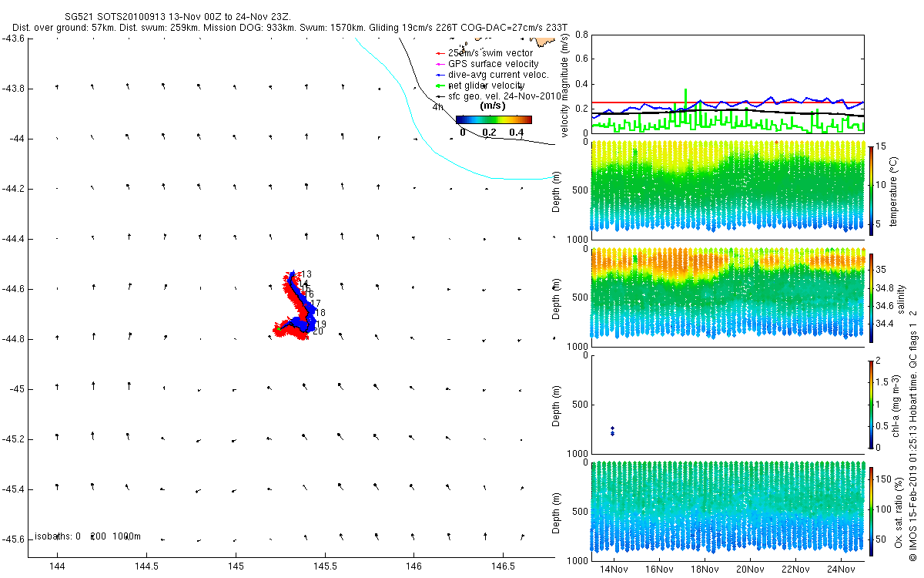Viewport: 924px width, 578px height.
Task: Click day label '18' on the glider track
Action: (320, 312)
